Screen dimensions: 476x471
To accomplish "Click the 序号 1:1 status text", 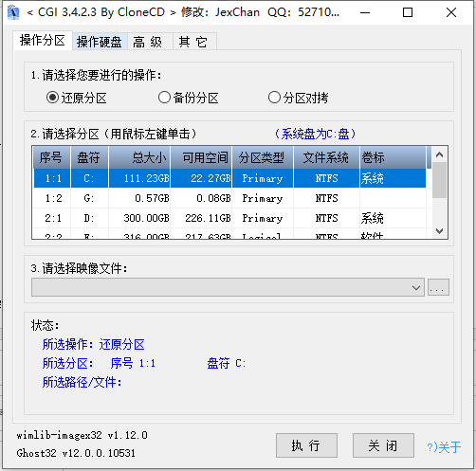I will 133,363.
